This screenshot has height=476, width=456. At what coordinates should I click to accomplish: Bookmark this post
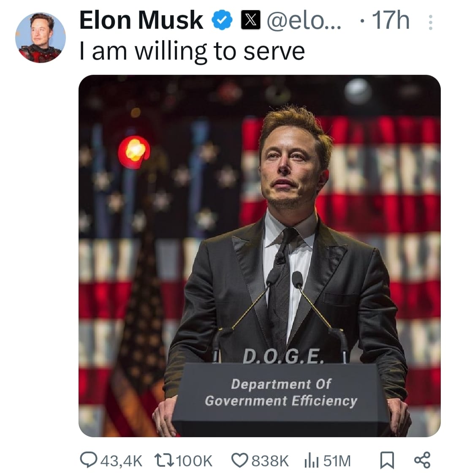coord(386,460)
